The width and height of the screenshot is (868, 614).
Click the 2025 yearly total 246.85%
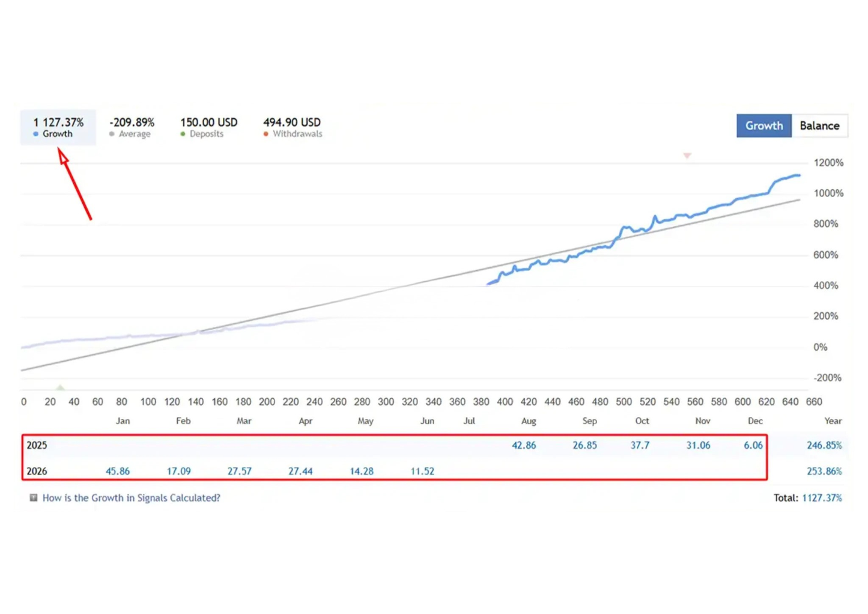(x=824, y=445)
